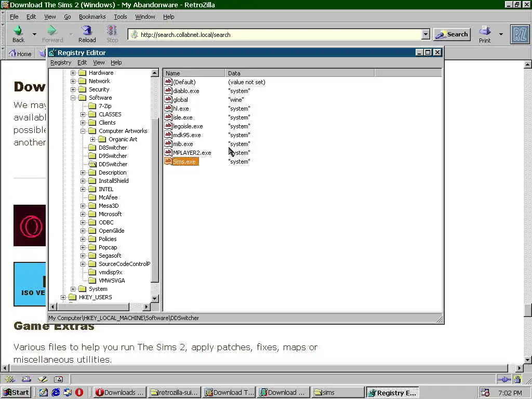Open the browser's Tools menu

(x=121, y=17)
